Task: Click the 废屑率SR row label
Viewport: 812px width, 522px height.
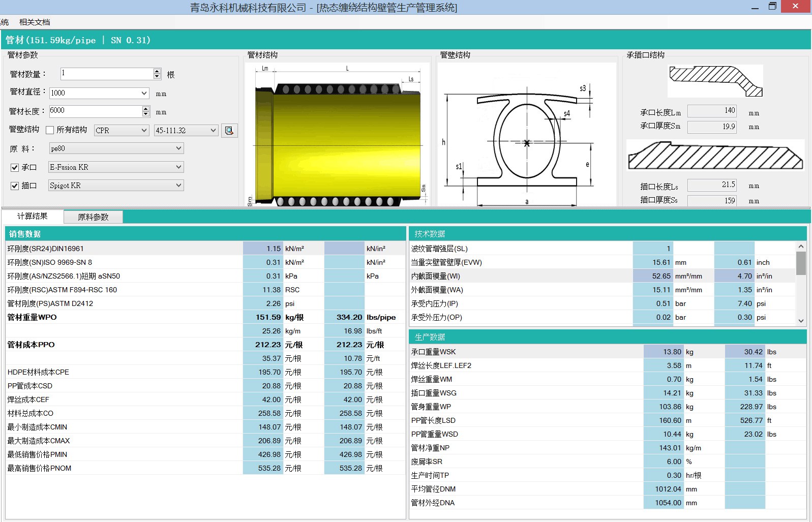Action: click(427, 462)
